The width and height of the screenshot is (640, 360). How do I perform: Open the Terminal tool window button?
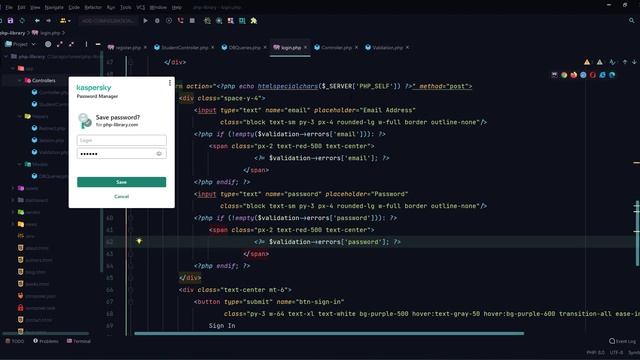pos(79,341)
